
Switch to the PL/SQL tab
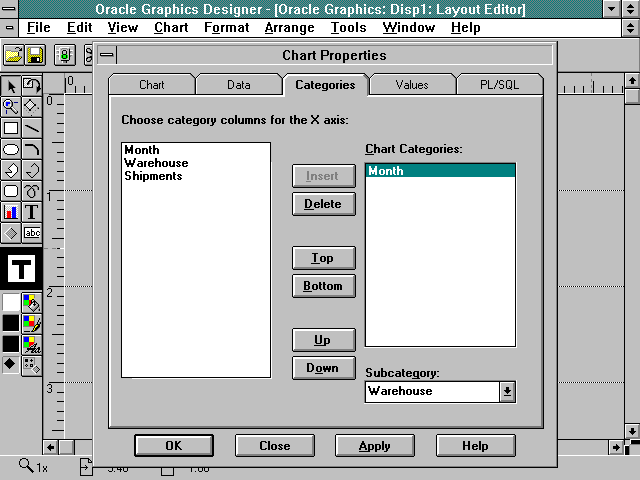tap(498, 85)
